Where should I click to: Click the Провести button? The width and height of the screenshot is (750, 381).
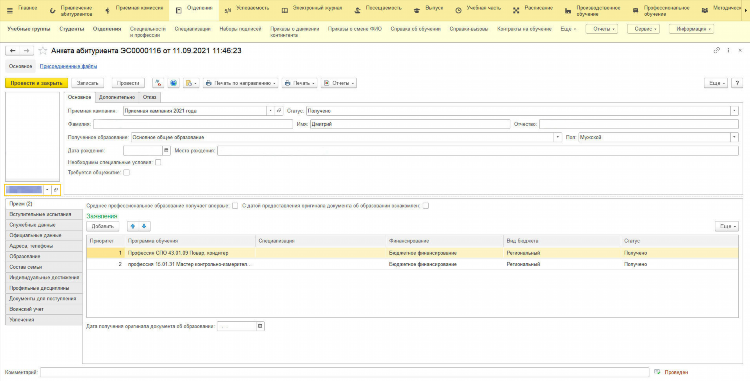128,83
